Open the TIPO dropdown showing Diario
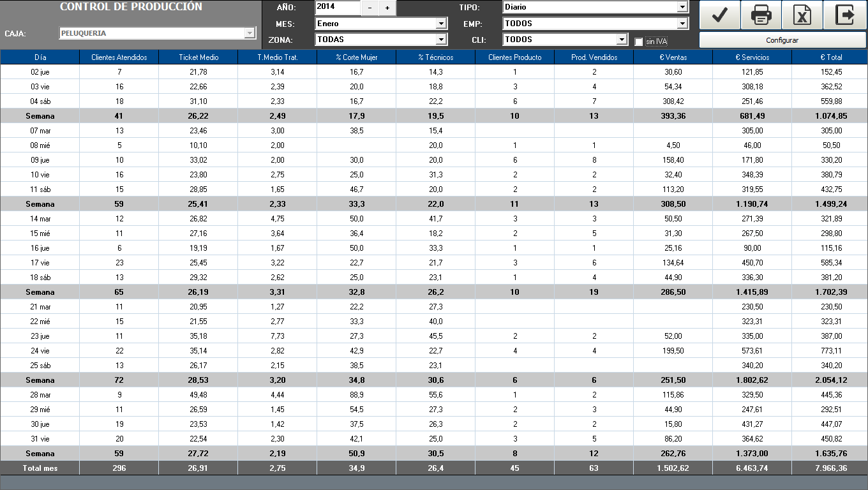This screenshot has width=868, height=490. pyautogui.click(x=682, y=7)
